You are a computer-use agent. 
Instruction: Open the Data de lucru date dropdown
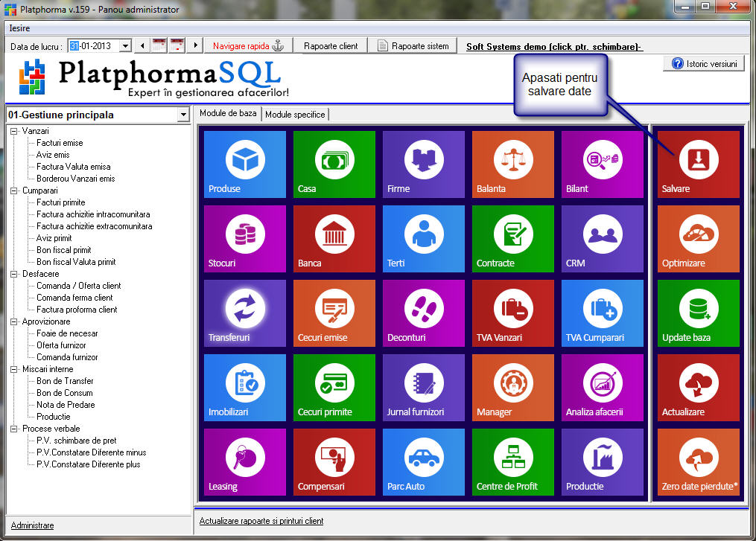[125, 46]
